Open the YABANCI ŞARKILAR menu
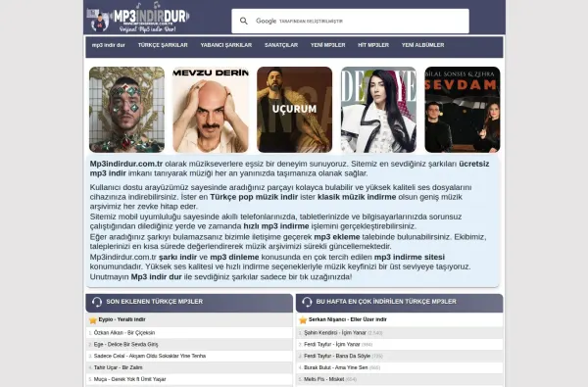This screenshot has height=387, width=588. tap(226, 45)
